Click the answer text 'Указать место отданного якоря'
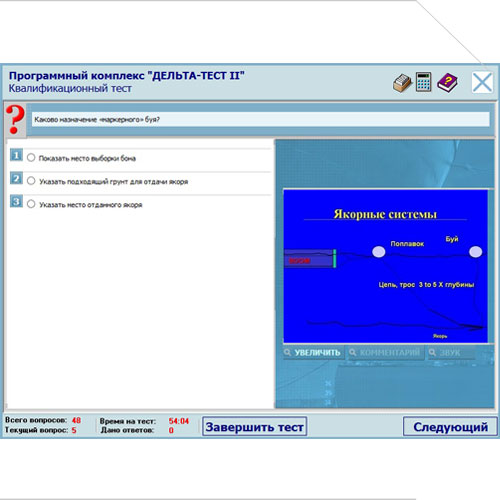The width and height of the screenshot is (500, 500). (x=91, y=205)
